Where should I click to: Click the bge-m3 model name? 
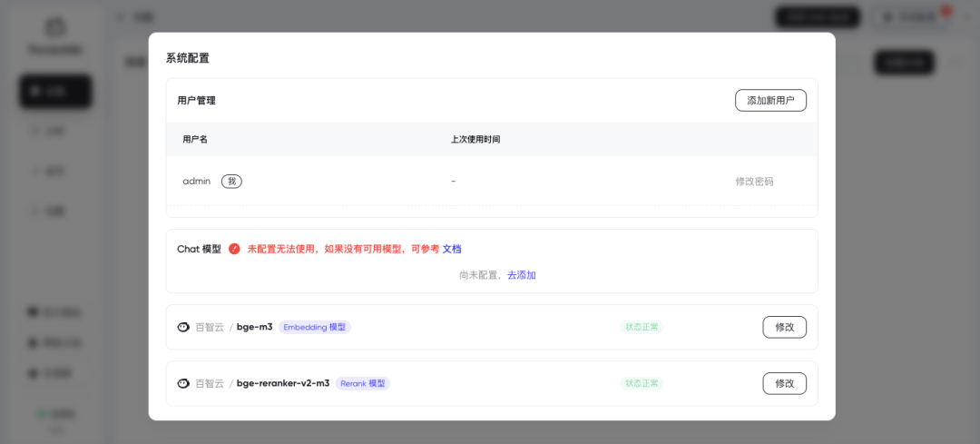(254, 327)
